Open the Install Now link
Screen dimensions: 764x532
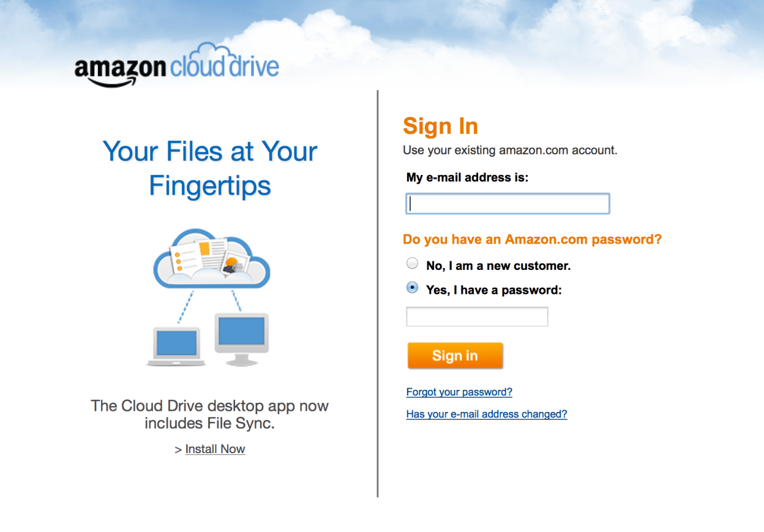pos(215,449)
